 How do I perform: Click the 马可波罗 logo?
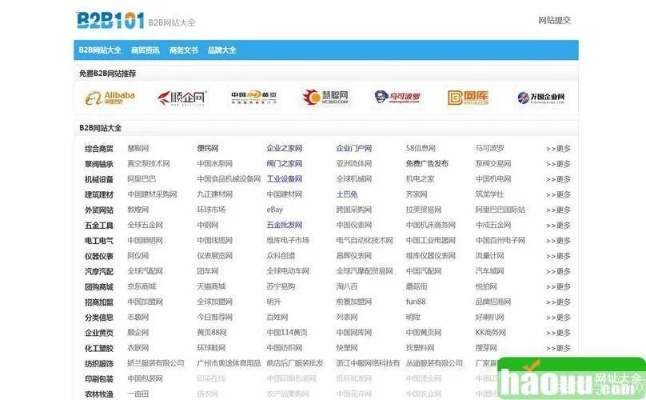[397, 97]
